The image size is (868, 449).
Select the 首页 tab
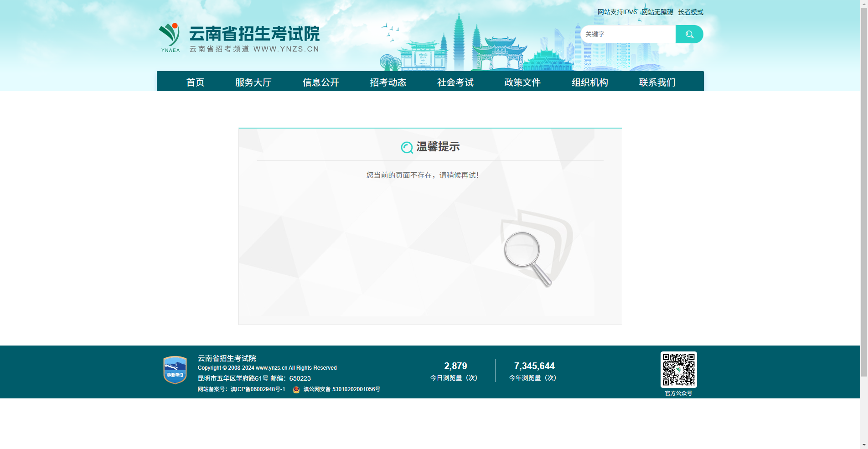click(x=195, y=82)
